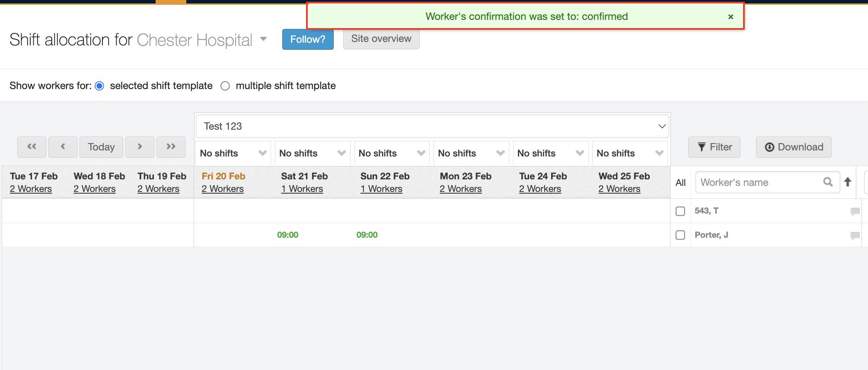This screenshot has width=868, height=370.
Task: Open the Site overview page
Action: click(x=381, y=39)
